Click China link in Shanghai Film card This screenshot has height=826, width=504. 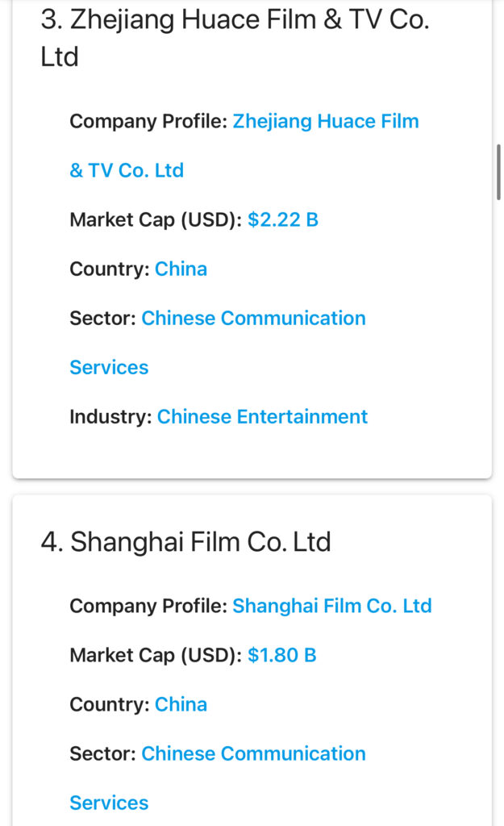(181, 704)
